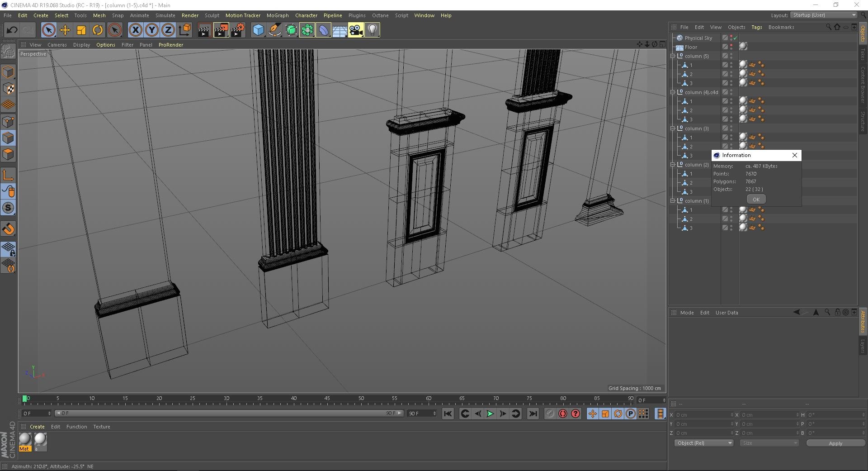Play the animation forward

coord(490,414)
